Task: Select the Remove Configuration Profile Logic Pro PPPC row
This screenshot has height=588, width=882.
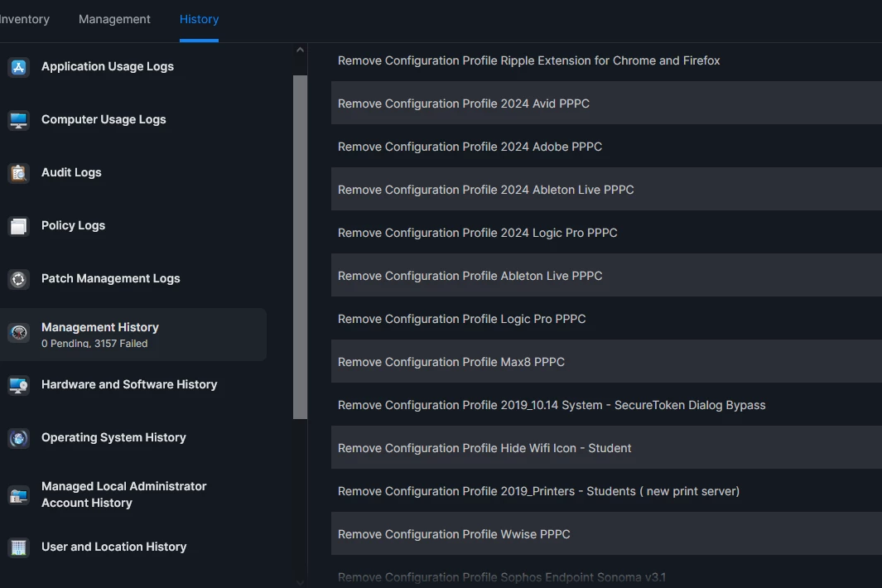Action: pyautogui.click(x=606, y=319)
